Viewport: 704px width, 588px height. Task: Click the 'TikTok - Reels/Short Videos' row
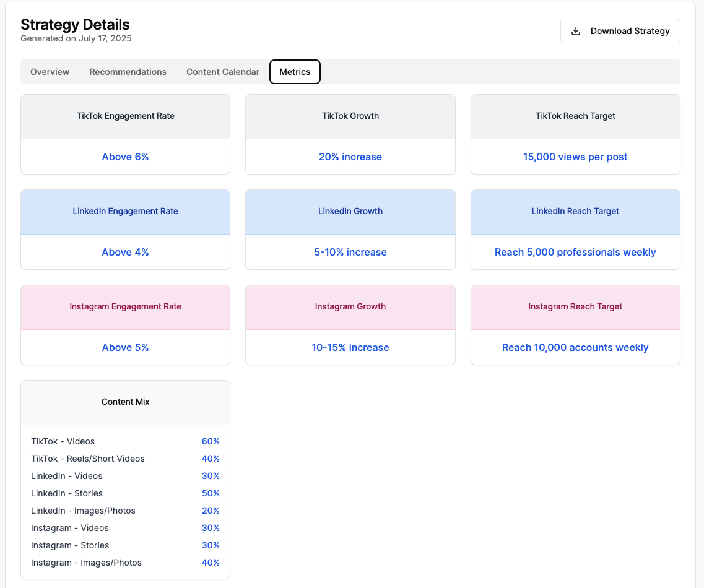pos(125,459)
